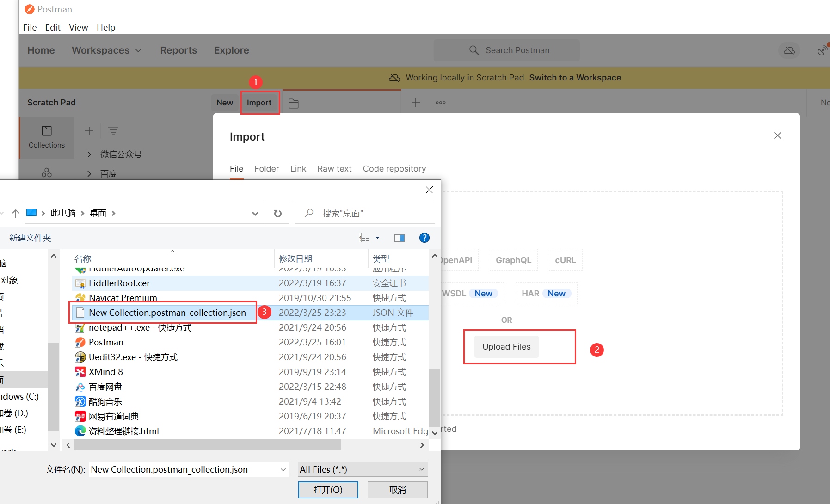Image resolution: width=830 pixels, height=504 pixels.
Task: Click the Postman logo in title bar
Action: point(30,9)
